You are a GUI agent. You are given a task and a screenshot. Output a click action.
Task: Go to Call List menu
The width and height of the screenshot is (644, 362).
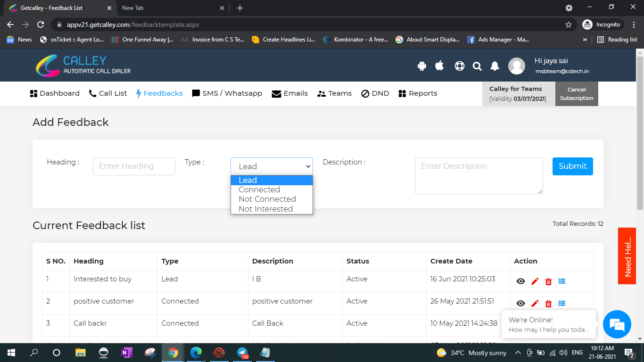108,93
